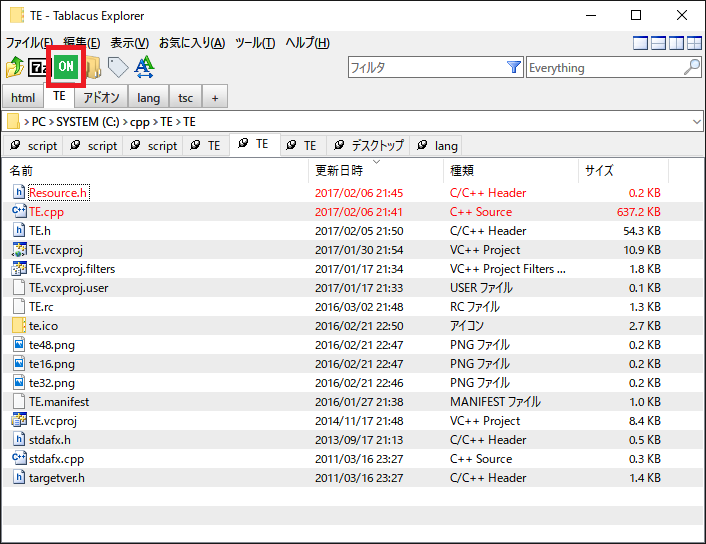The height and width of the screenshot is (544, 706).
Task: Focus the フィルタ input field
Action: tap(426, 67)
